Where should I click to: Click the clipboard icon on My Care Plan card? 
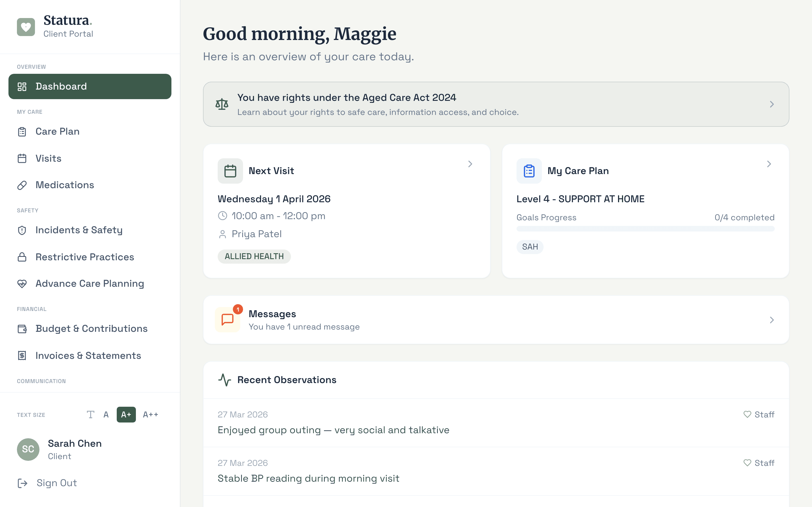point(529,171)
